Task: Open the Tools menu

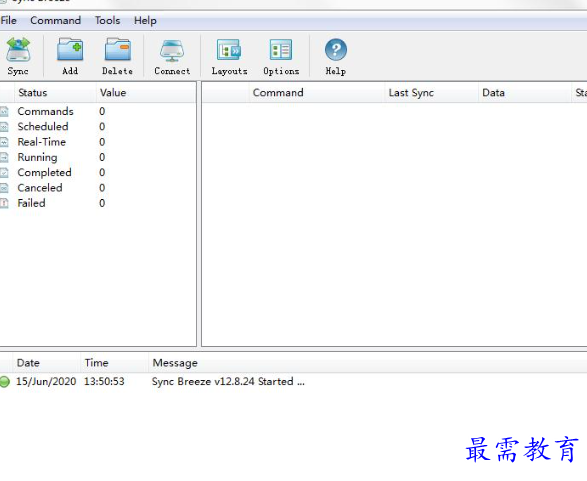Action: point(107,20)
